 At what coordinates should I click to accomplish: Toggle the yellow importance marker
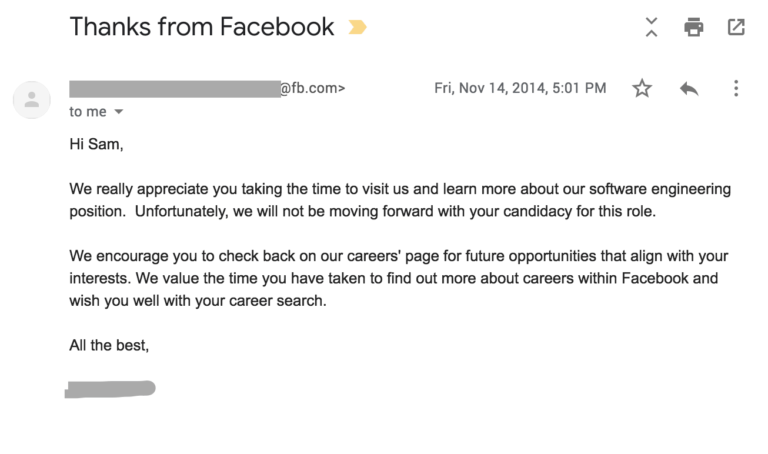coord(357,27)
